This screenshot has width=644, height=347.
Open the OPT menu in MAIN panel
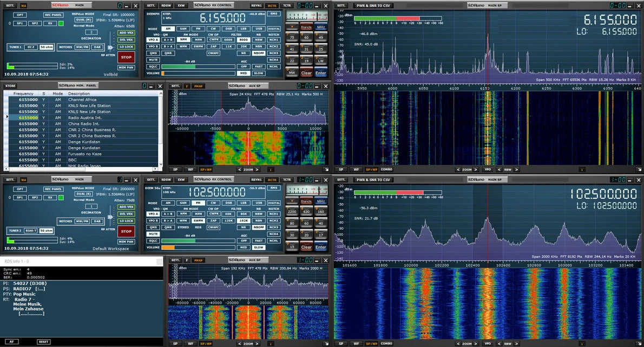tap(20, 15)
